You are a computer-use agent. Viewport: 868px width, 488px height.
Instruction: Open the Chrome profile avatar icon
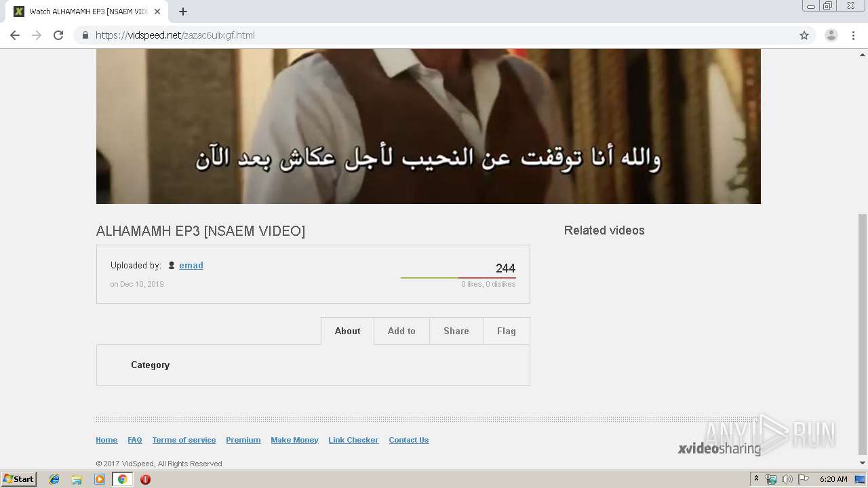tap(831, 35)
